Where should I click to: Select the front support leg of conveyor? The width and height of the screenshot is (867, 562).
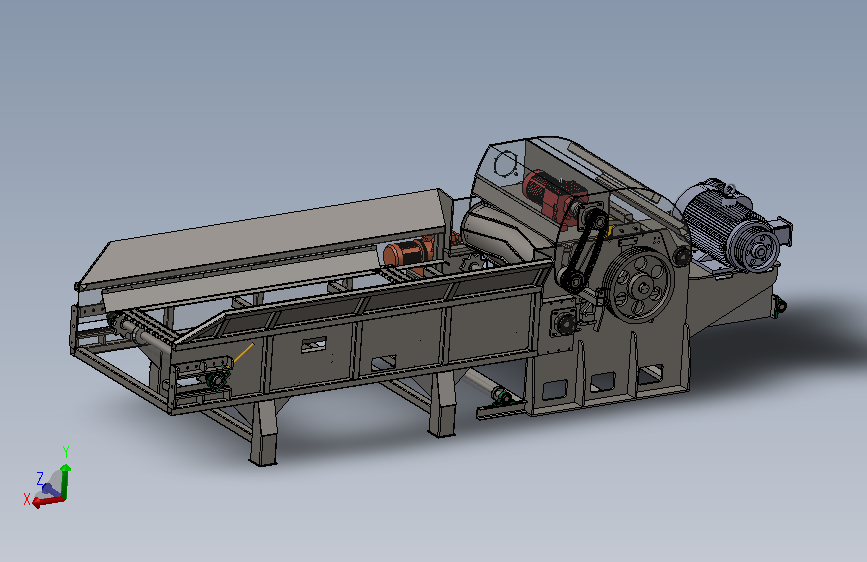263,433
